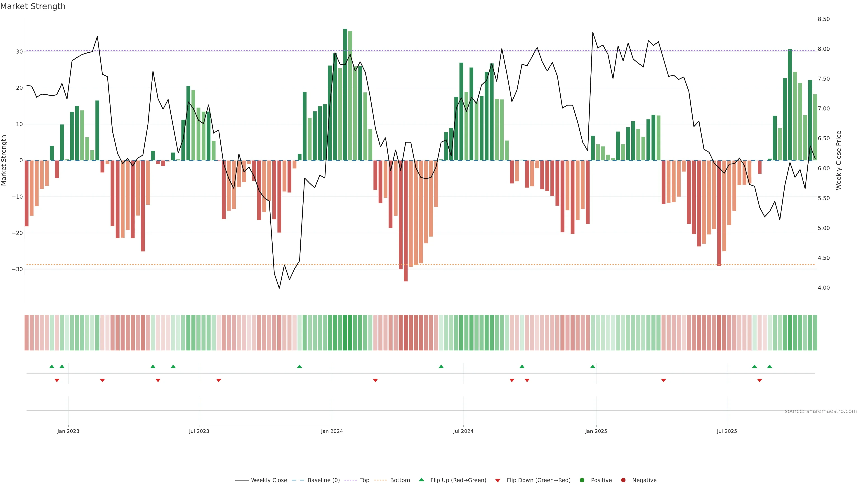Click flip-up triangle just after Jan 2025
Image resolution: width=868 pixels, height=488 pixels.
pos(593,366)
